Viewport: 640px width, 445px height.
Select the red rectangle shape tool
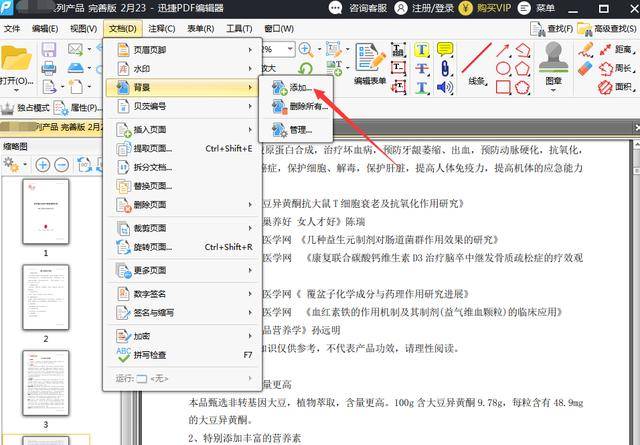[503, 87]
